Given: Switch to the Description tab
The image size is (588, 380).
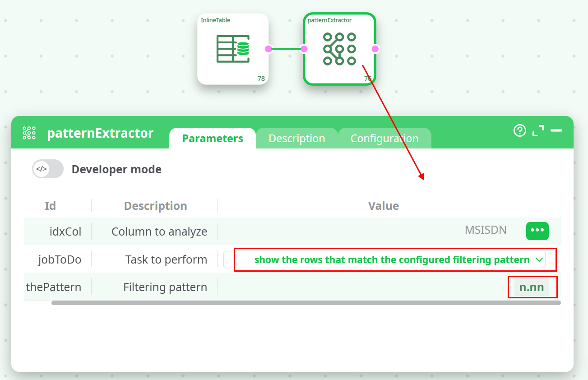Looking at the screenshot, I should (x=296, y=139).
